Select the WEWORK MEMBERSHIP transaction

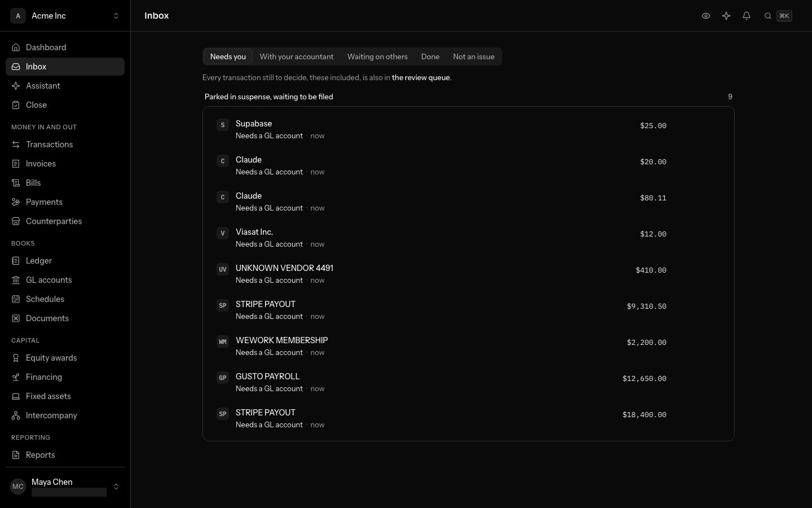coord(468,346)
